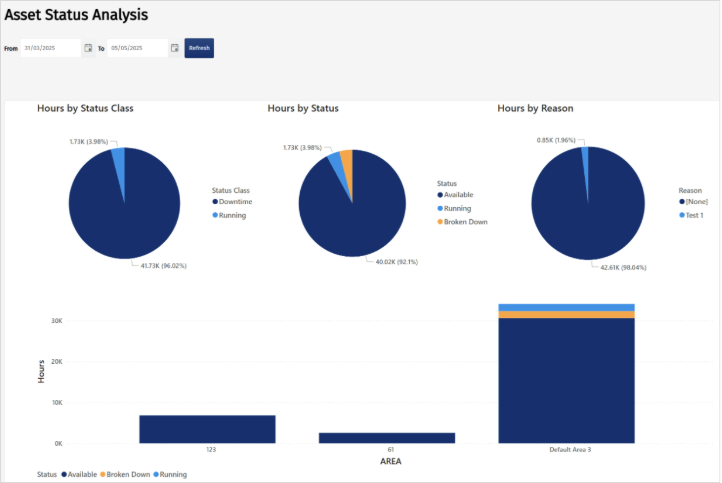Select Available in Hours by Status legend

[455, 195]
